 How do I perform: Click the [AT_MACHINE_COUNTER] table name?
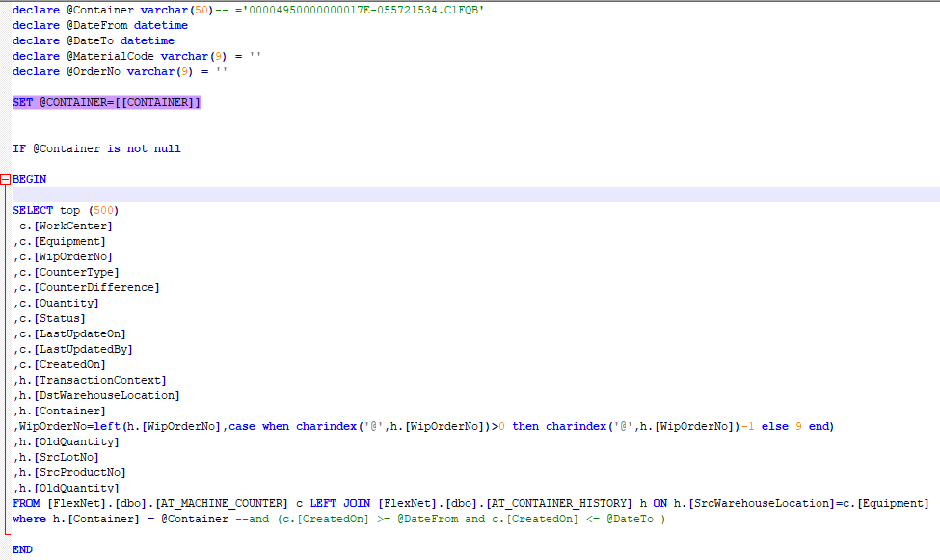pos(222,504)
